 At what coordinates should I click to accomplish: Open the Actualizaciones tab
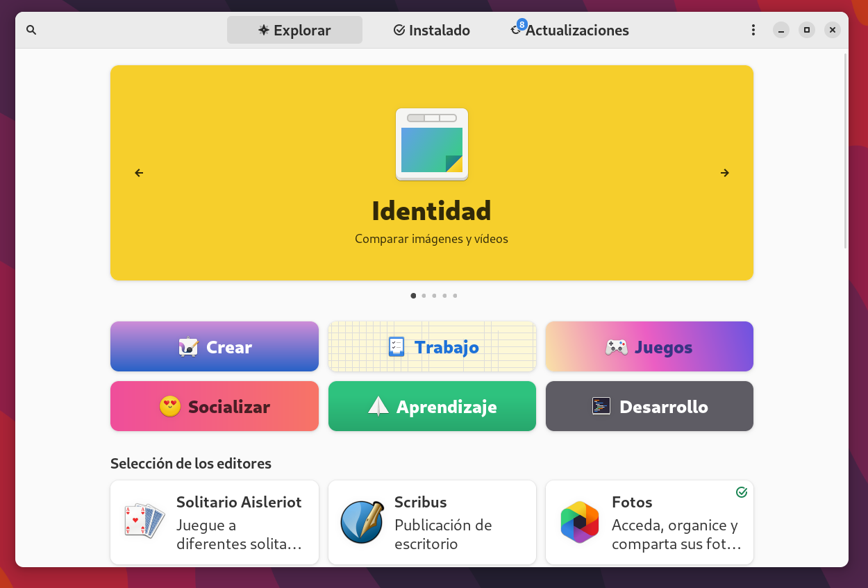(570, 30)
